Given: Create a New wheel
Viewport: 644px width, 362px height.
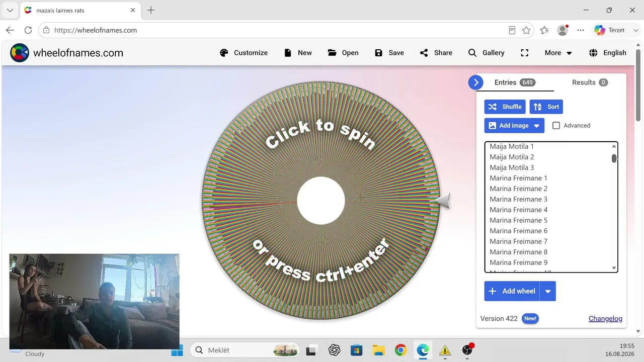Looking at the screenshot, I should coord(298,53).
